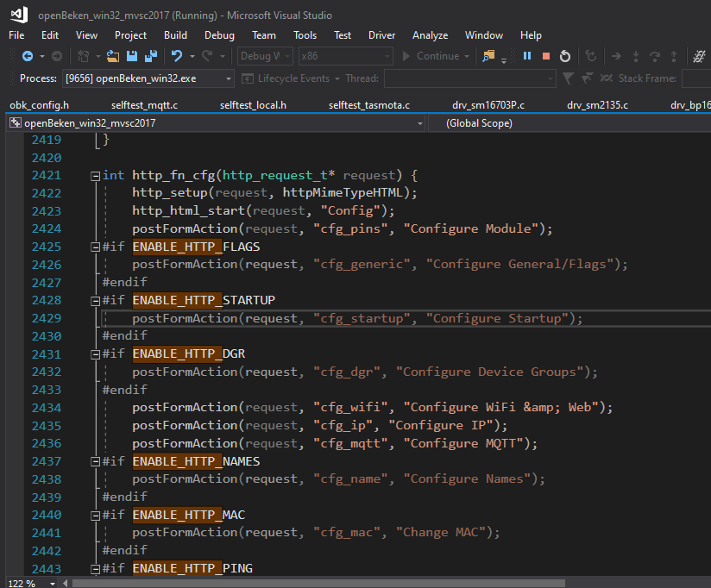Collapse the #if ENABLE_HTTP_MAC region
Screen dimensions: 711x588
pyautogui.click(x=95, y=516)
